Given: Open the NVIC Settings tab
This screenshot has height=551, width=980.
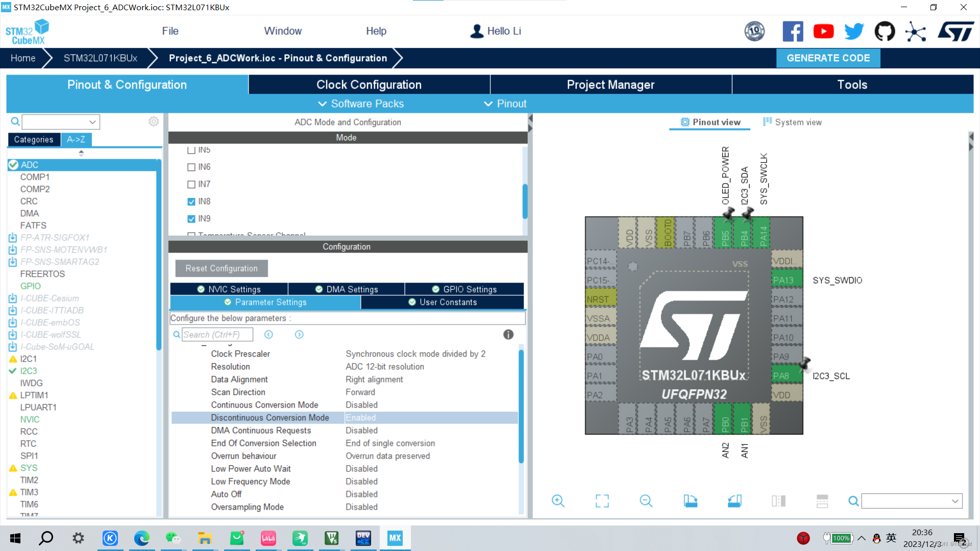Looking at the screenshot, I should (x=229, y=289).
